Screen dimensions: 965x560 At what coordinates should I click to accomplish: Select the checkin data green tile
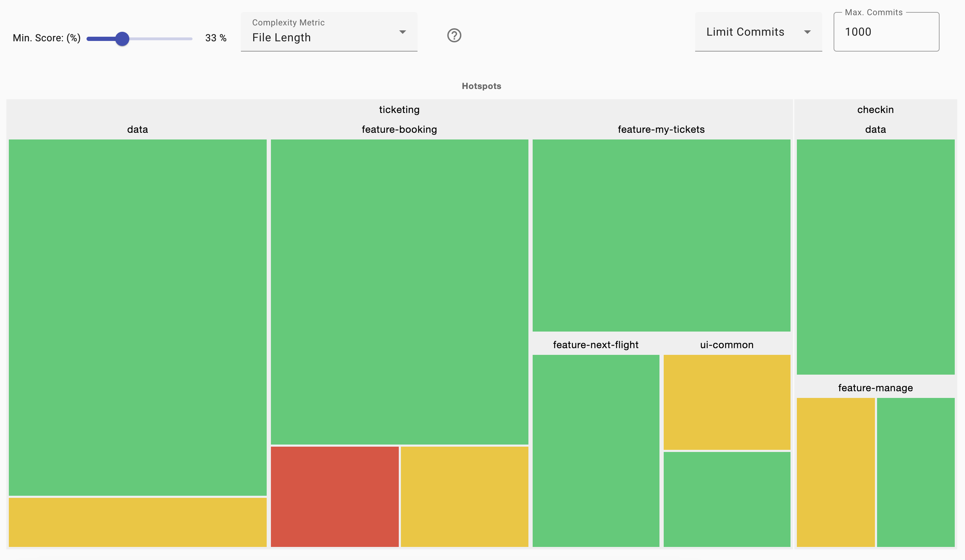875,256
